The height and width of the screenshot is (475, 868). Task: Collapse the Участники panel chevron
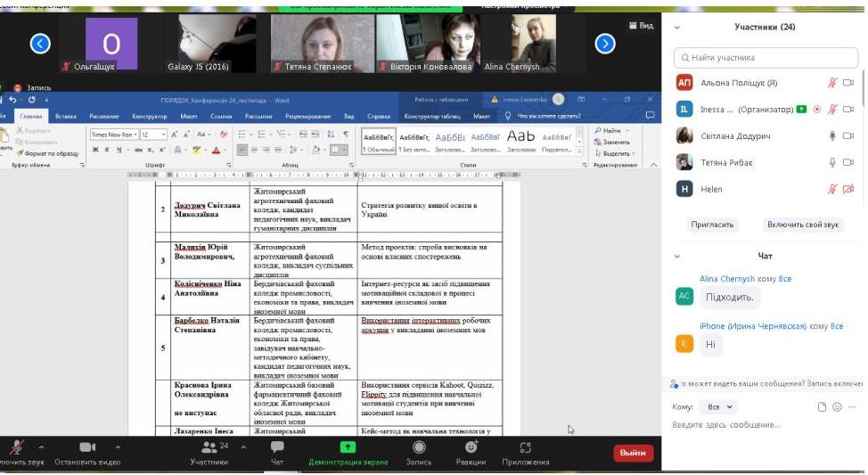pyautogui.click(x=676, y=27)
